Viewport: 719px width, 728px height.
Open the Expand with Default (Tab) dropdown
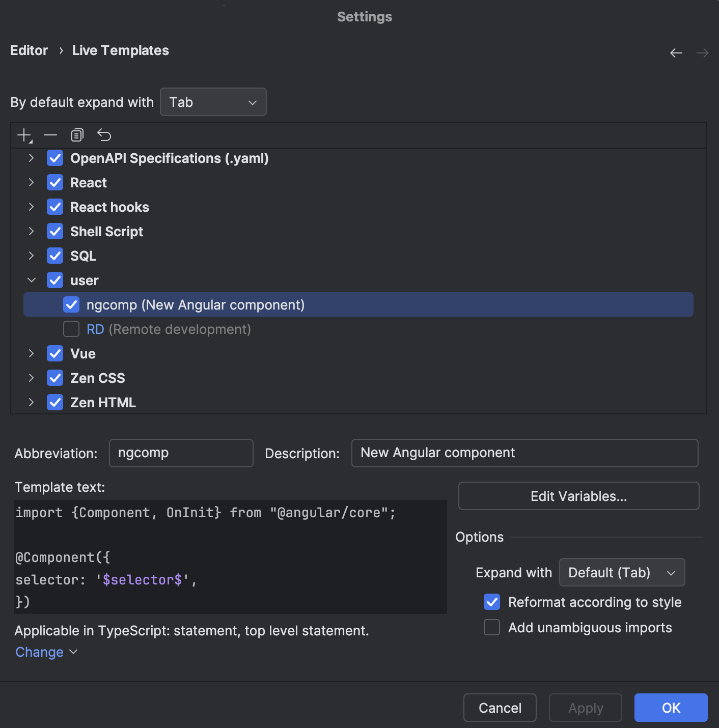click(x=622, y=573)
